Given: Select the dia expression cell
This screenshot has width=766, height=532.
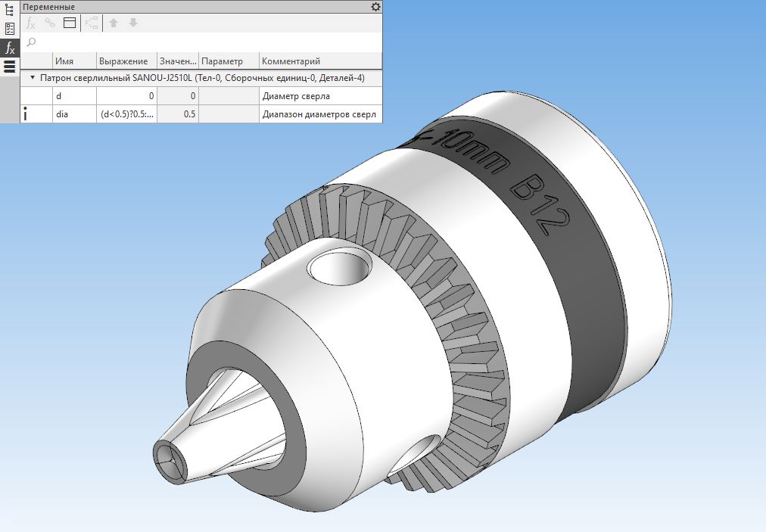Looking at the screenshot, I should click(126, 114).
